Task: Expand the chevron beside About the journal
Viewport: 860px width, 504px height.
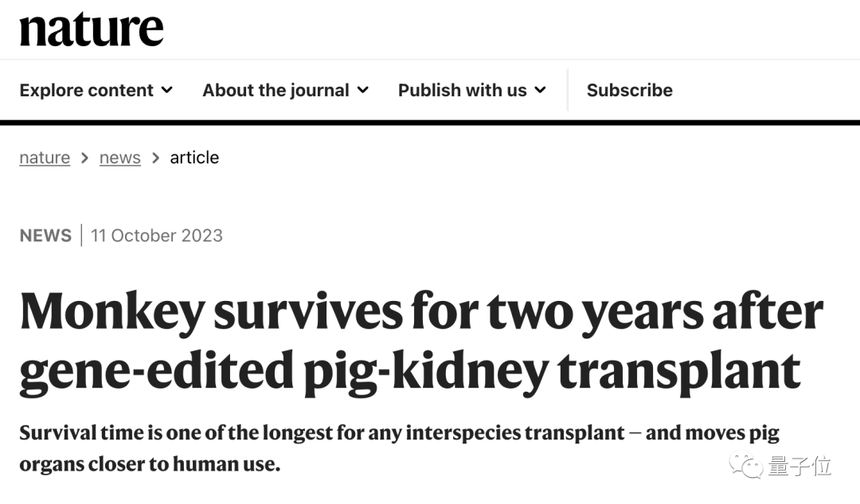Action: click(x=363, y=90)
